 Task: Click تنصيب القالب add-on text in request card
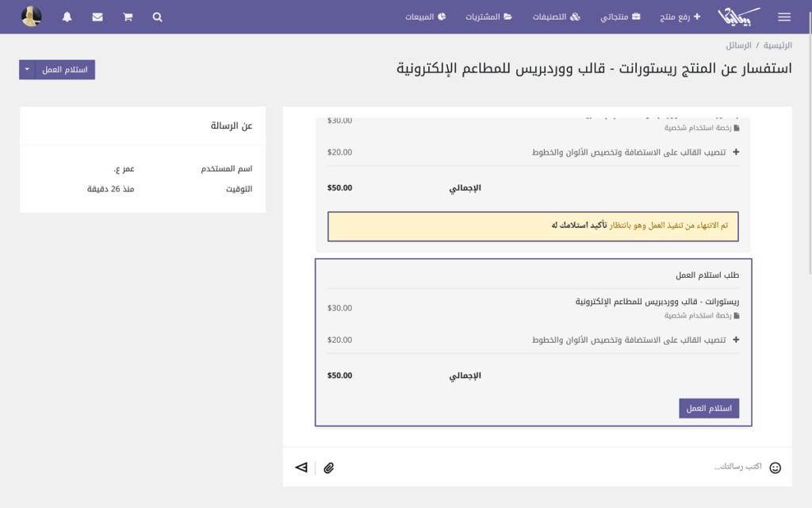pos(629,340)
